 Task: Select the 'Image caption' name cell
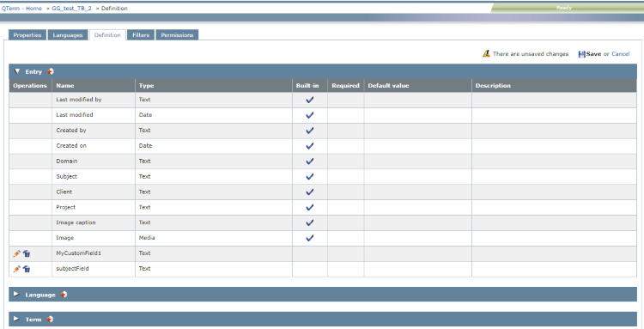94,222
